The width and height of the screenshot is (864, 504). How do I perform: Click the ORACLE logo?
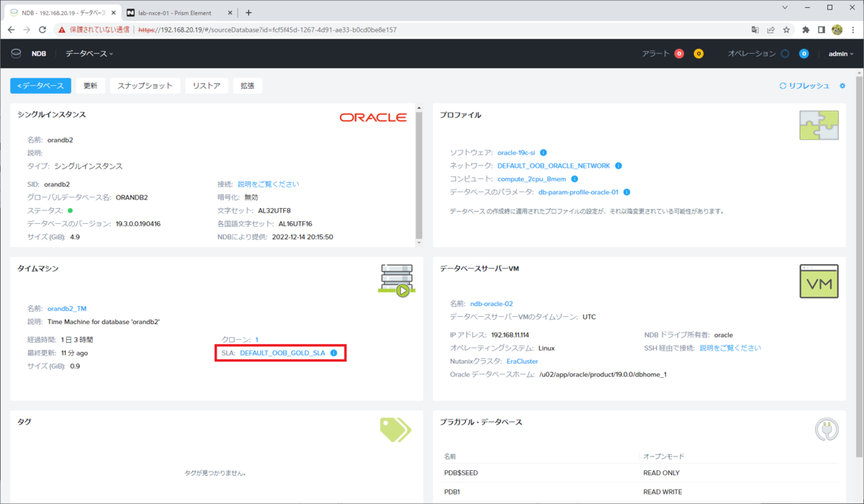[x=373, y=117]
